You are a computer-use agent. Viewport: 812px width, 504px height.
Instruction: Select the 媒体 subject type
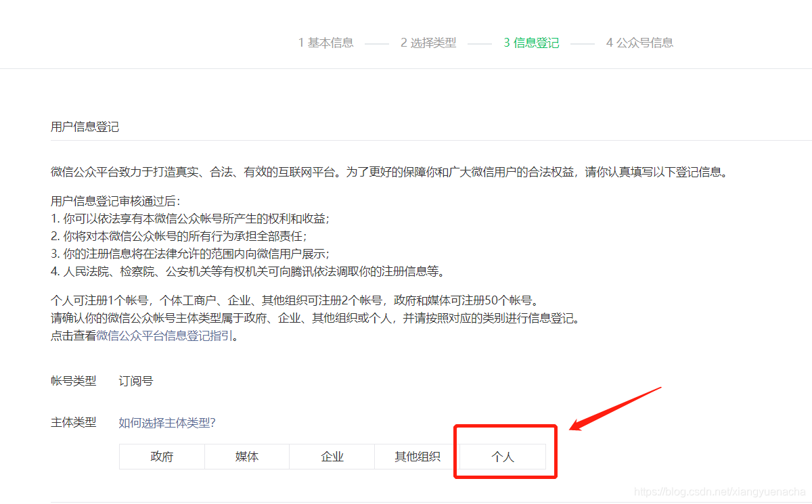point(247,457)
